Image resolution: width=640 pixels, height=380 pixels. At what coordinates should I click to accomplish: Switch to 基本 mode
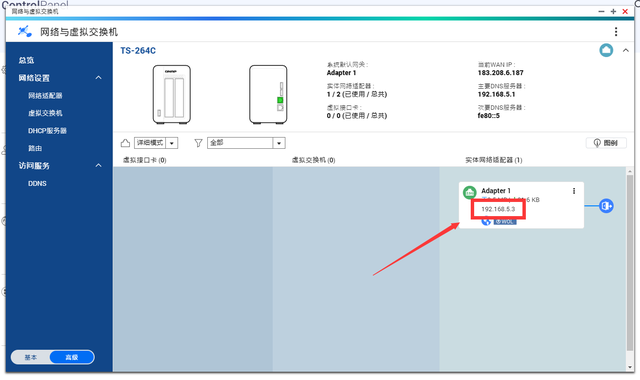click(31, 357)
